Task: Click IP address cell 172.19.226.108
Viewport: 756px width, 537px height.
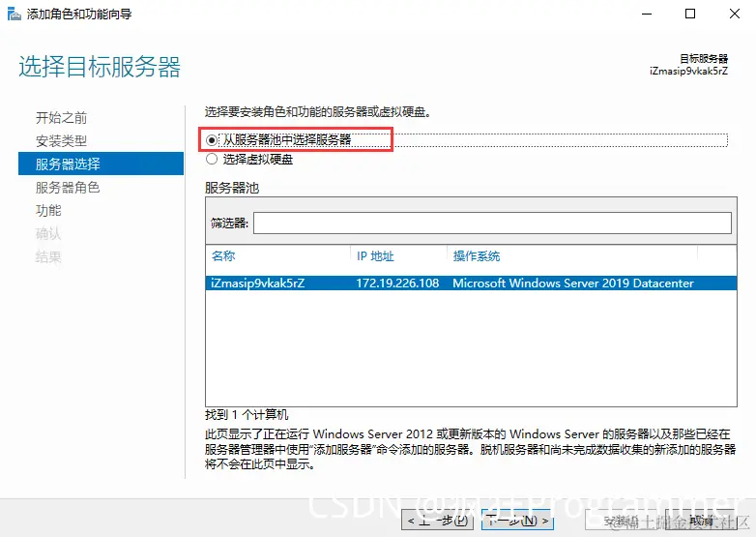Action: [x=397, y=283]
